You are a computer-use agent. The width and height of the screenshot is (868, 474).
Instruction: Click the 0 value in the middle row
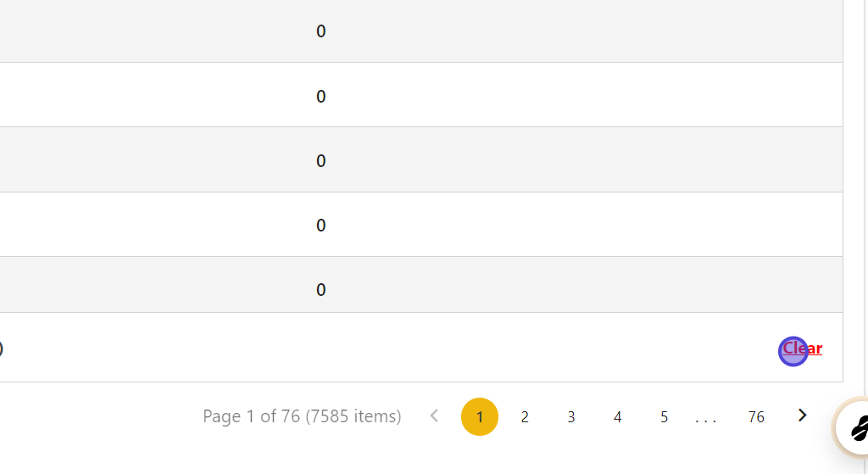point(321,161)
